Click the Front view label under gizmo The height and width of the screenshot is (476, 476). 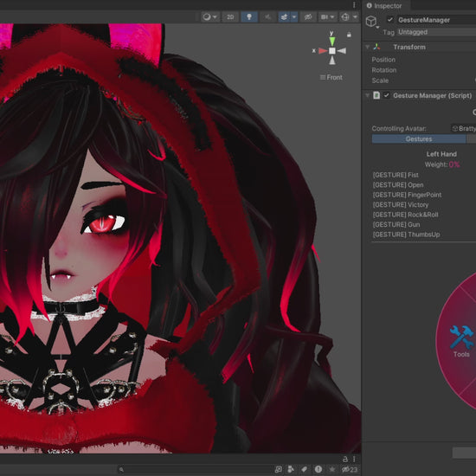coord(331,77)
